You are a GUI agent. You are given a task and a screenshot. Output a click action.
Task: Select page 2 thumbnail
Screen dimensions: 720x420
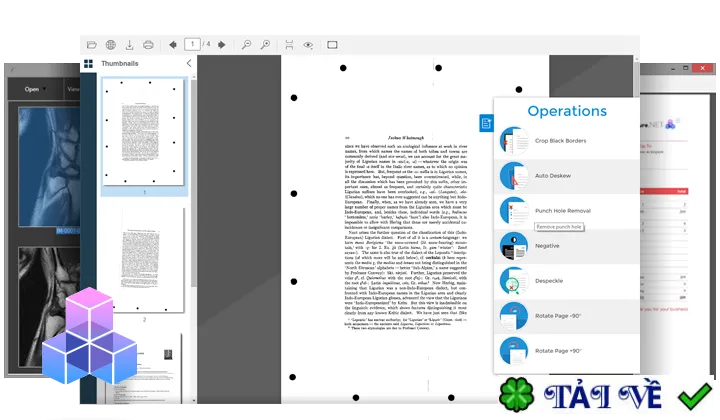tap(146, 259)
